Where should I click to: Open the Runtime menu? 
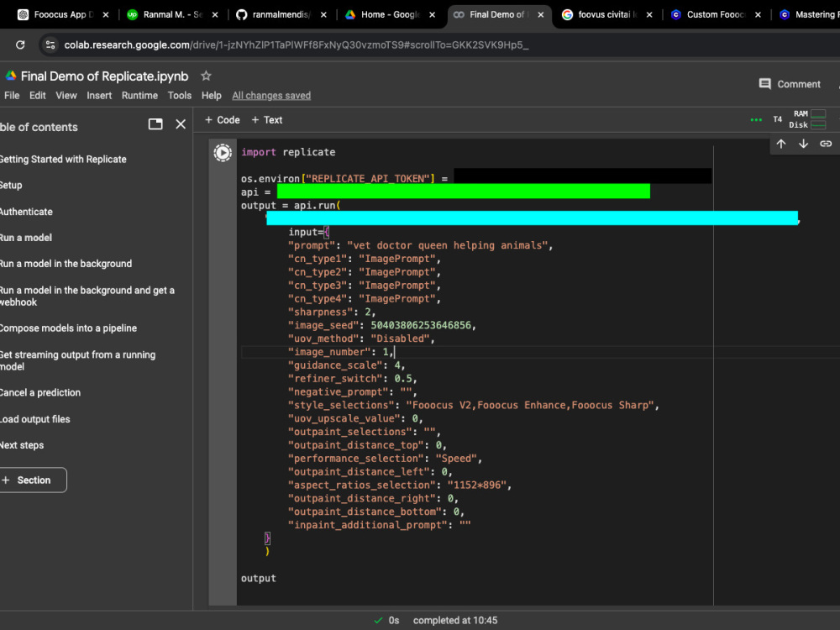139,95
